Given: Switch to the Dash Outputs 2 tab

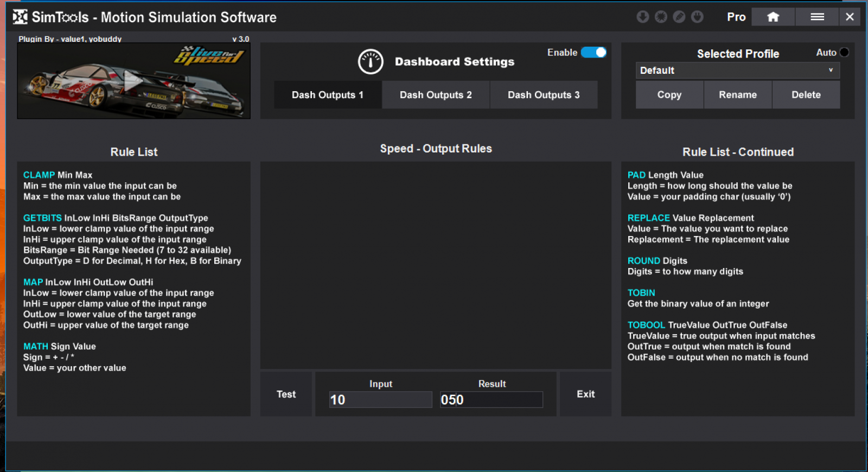Looking at the screenshot, I should (436, 95).
